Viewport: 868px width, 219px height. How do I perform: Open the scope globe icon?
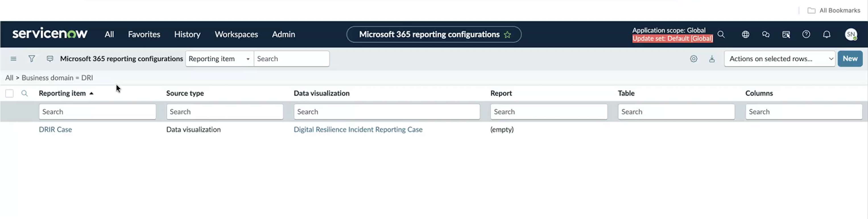click(745, 34)
